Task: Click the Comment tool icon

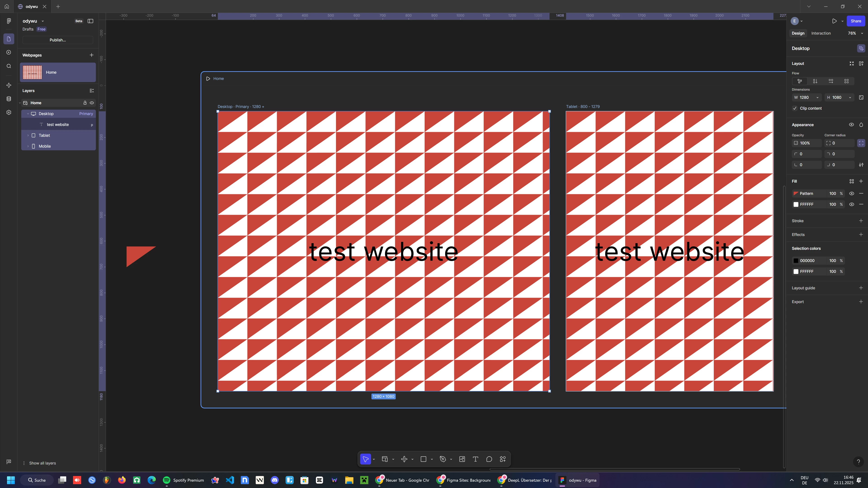Action: [489, 459]
